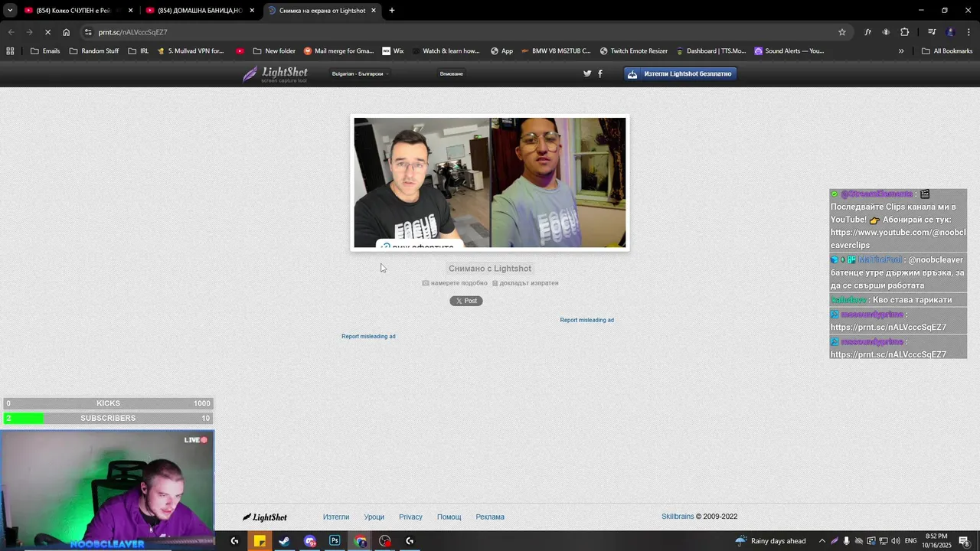Stop loading the page
This screenshot has height=551, width=980.
(47, 32)
